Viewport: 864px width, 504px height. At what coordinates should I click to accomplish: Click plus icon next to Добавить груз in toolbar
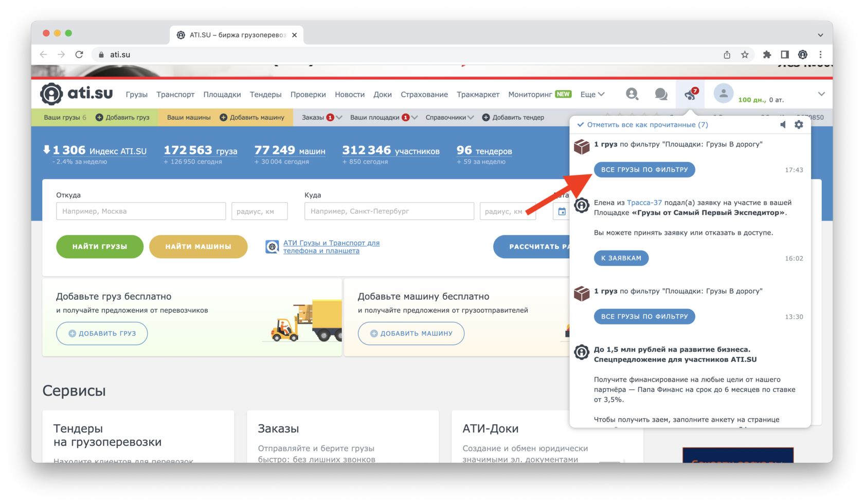[99, 117]
